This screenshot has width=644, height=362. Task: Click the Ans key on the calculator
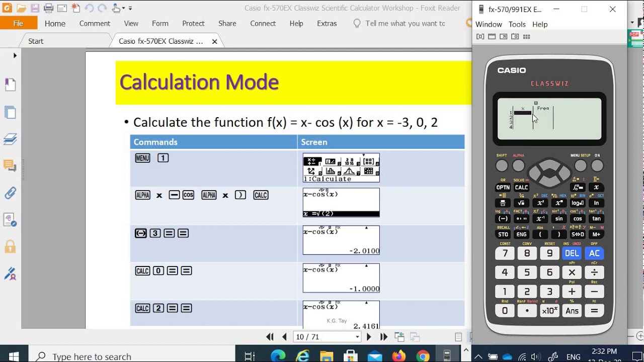572,311
